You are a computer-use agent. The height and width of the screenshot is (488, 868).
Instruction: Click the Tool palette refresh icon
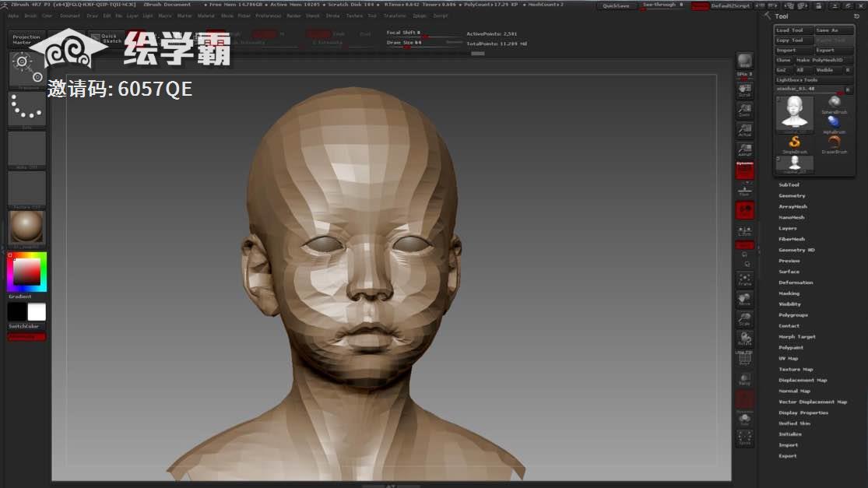coord(856,16)
